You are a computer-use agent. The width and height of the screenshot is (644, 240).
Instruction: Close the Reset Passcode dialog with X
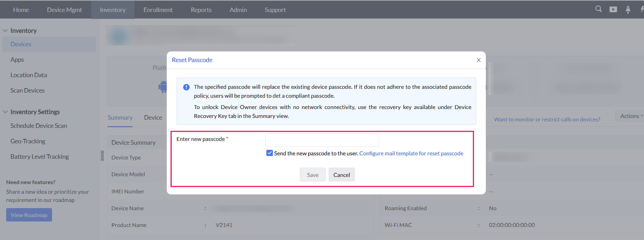(479, 60)
